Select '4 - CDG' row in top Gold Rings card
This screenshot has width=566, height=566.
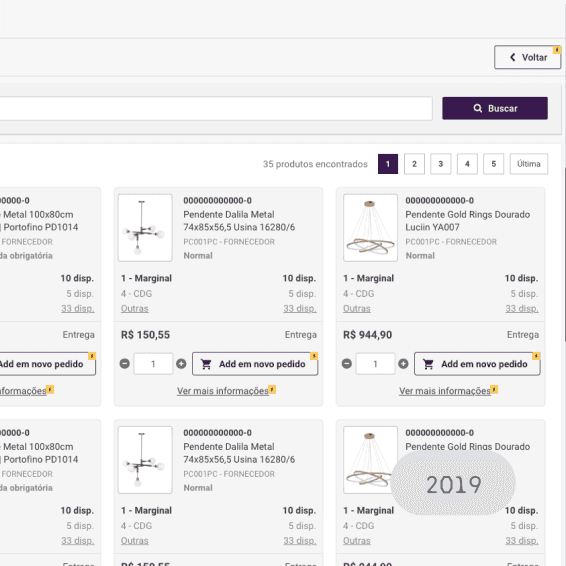[441, 294]
